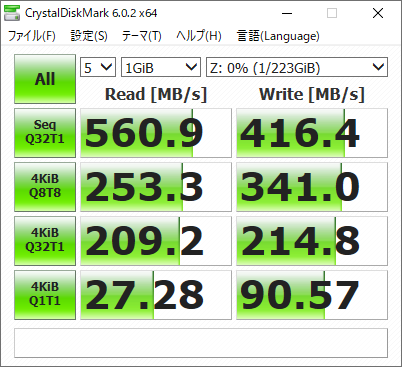
Task: Expand the test count dropdown showing 5
Action: pyautogui.click(x=98, y=67)
